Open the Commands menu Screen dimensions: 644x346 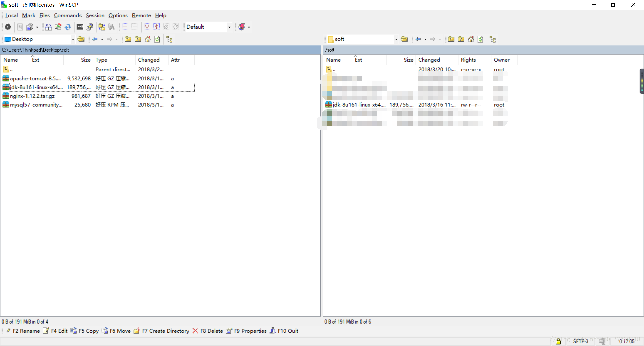tap(68, 15)
